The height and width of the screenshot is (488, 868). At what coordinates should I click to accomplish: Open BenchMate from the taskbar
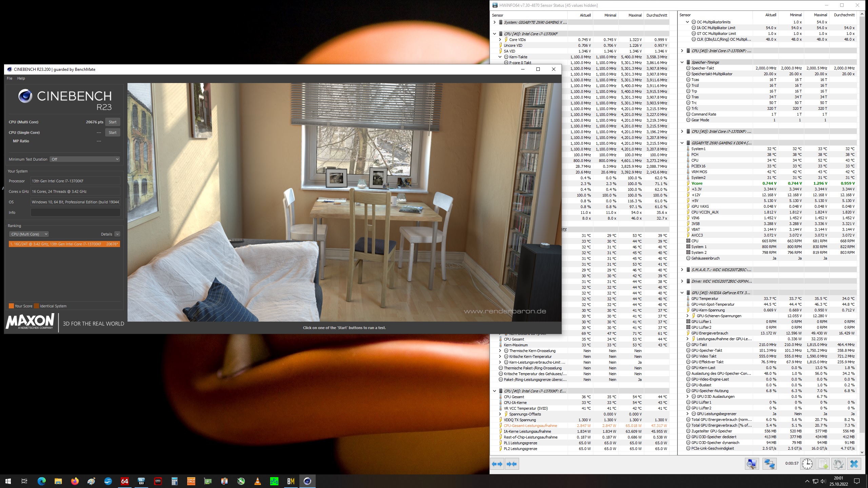291,481
